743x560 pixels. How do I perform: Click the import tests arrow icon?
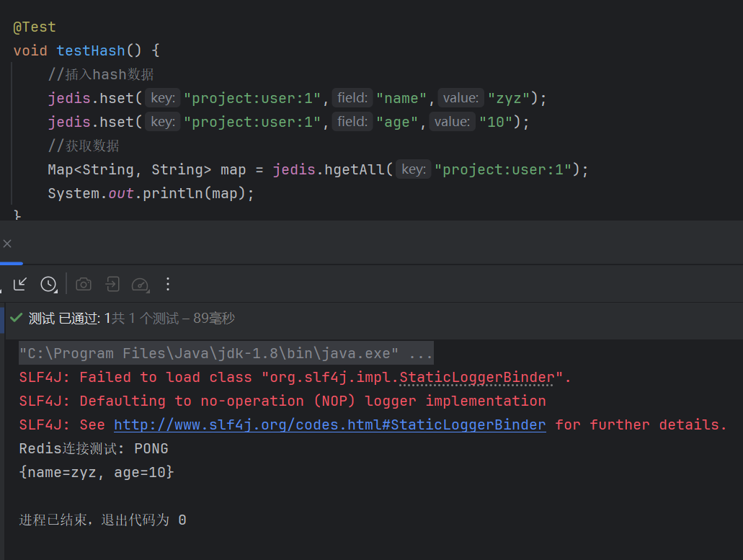[x=20, y=284]
